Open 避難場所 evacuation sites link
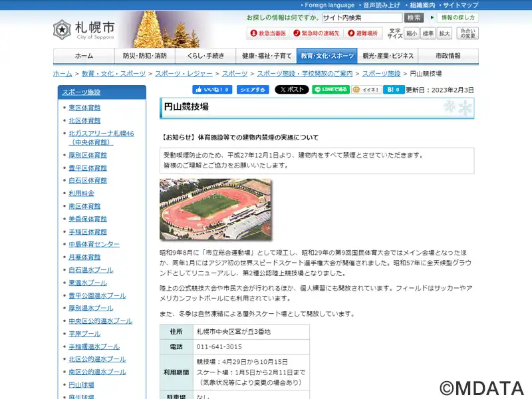532x399 pixels. [362, 33]
